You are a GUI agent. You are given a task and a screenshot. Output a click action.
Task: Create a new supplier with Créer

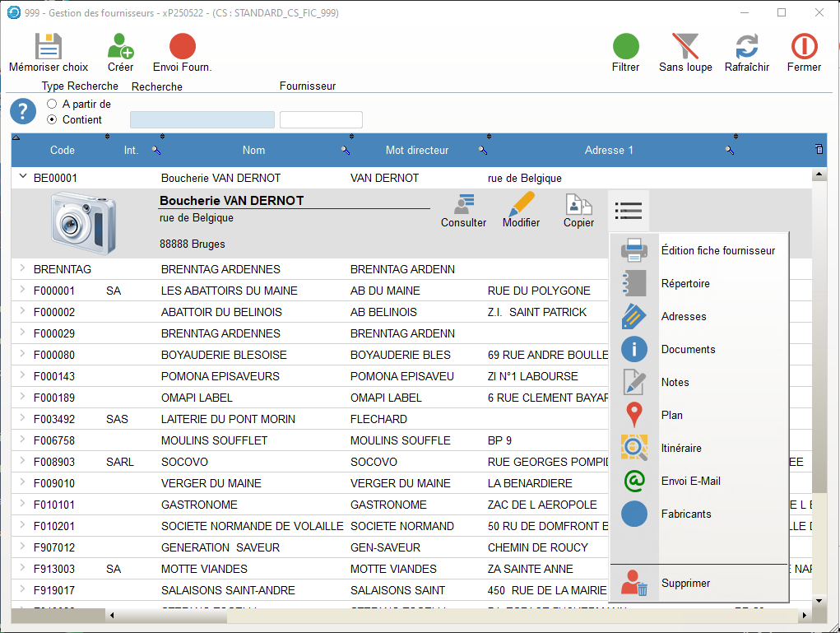pos(120,46)
